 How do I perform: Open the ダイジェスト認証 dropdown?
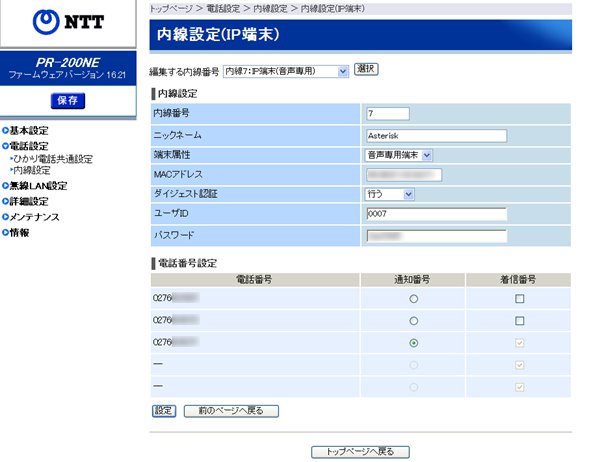[x=389, y=194]
